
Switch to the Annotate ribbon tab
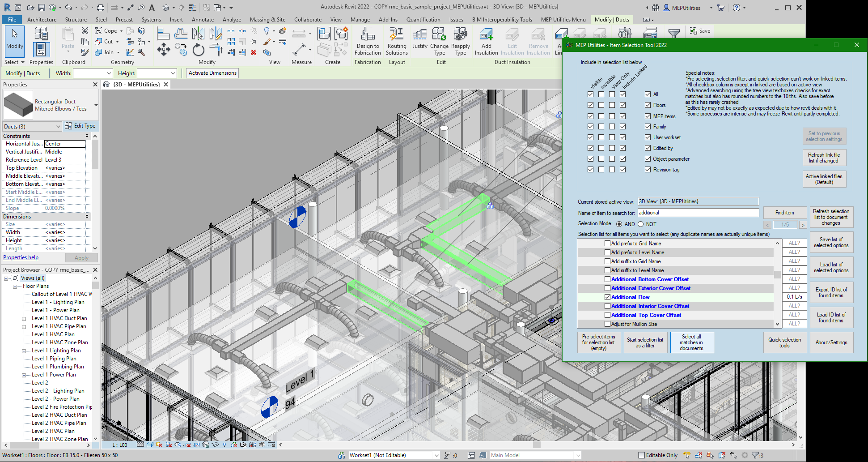click(203, 20)
